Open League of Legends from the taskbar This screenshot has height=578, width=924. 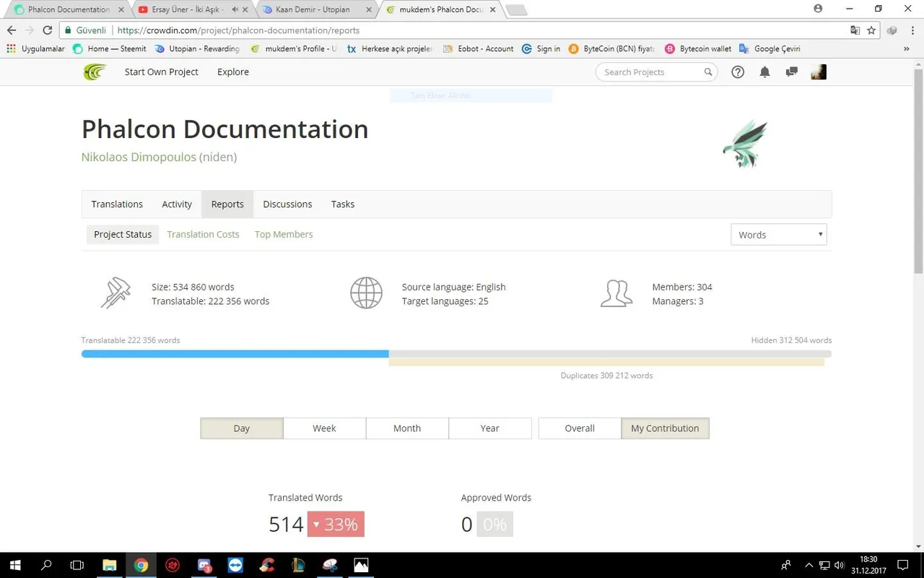point(298,565)
